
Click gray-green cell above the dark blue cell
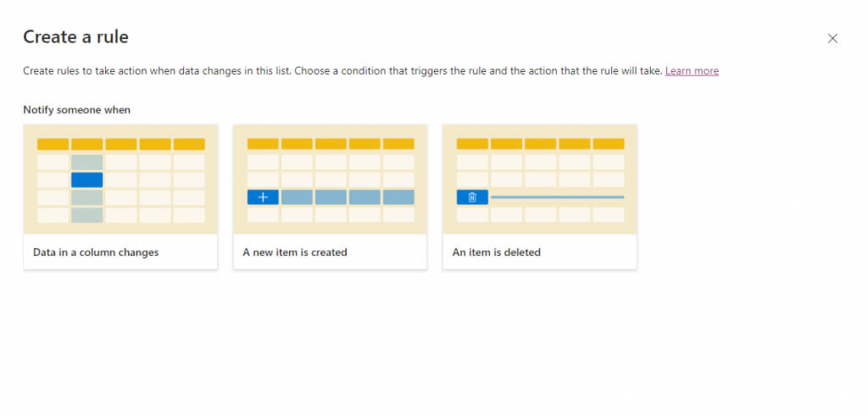tap(87, 162)
